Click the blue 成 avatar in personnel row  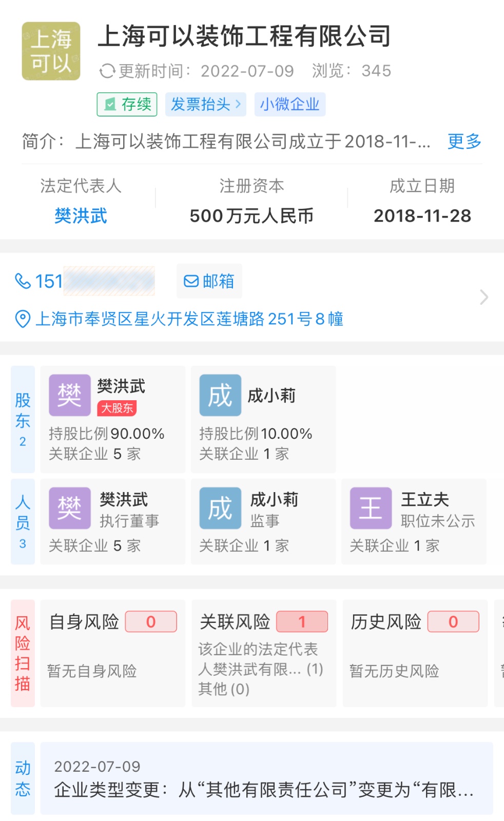(220, 508)
